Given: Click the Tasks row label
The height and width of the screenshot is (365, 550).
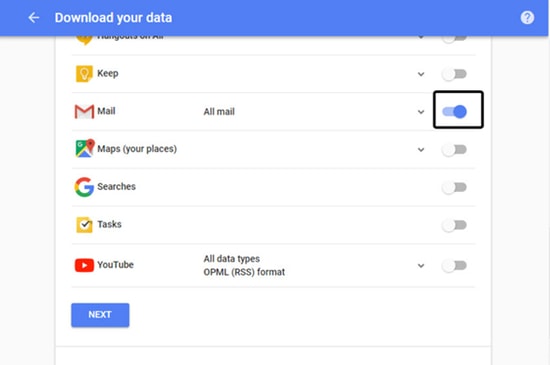Looking at the screenshot, I should [x=109, y=224].
